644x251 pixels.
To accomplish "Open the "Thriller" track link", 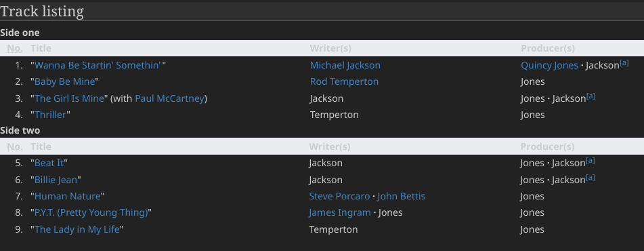I will (x=51, y=115).
